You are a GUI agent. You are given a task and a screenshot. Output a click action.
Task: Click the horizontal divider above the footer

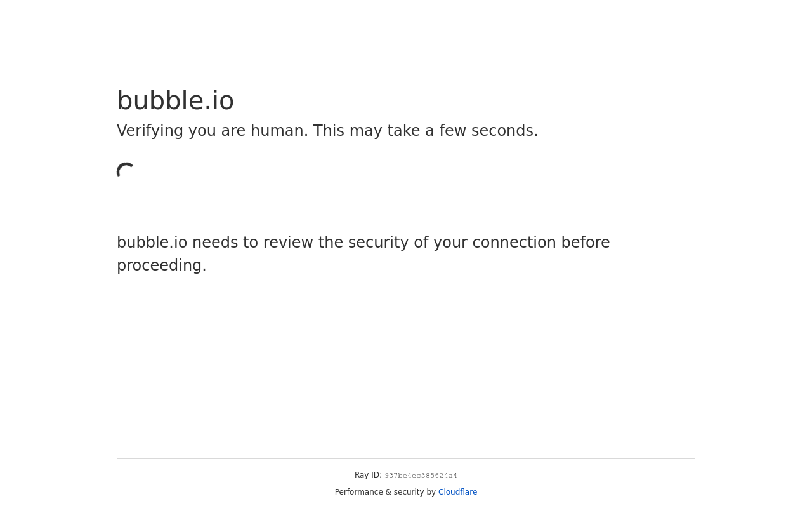[406, 458]
